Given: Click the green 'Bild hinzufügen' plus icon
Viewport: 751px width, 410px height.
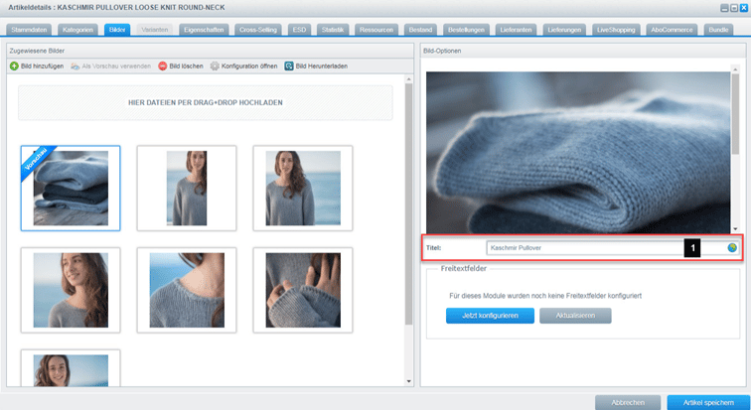Looking at the screenshot, I should pyautogui.click(x=14, y=66).
